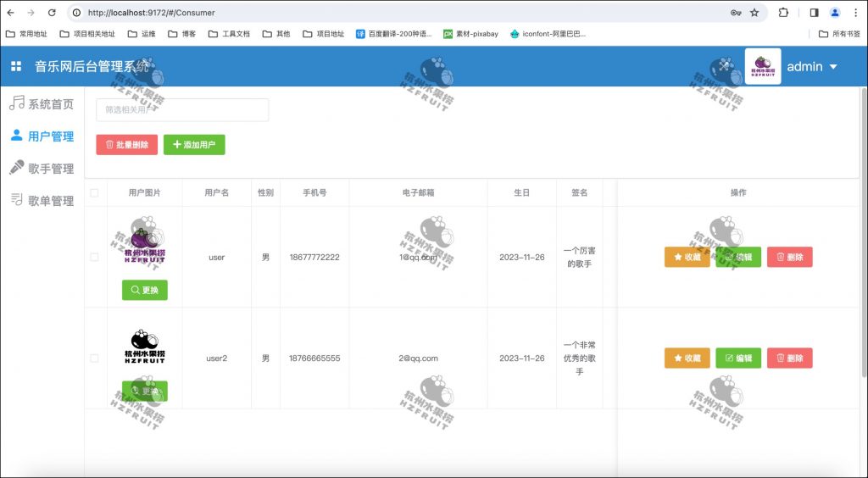Open 素材-pixabay bookmark
The width and height of the screenshot is (868, 478).
[470, 34]
